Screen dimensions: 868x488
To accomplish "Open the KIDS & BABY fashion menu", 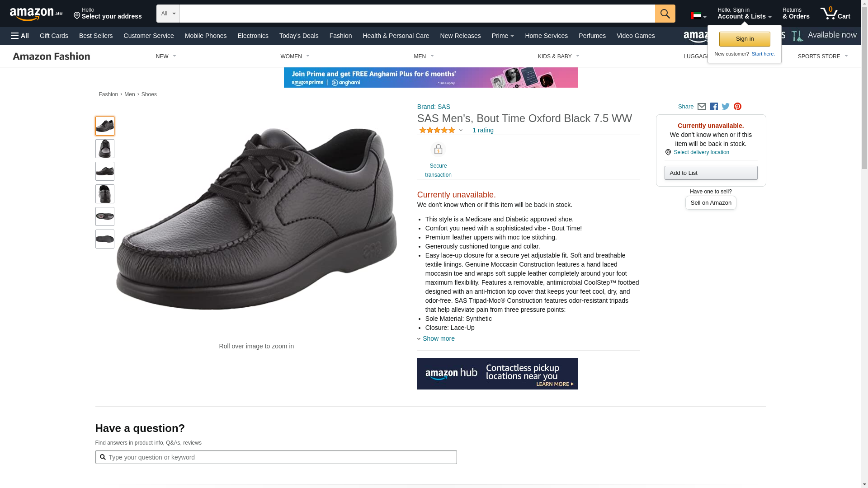I will (558, 56).
